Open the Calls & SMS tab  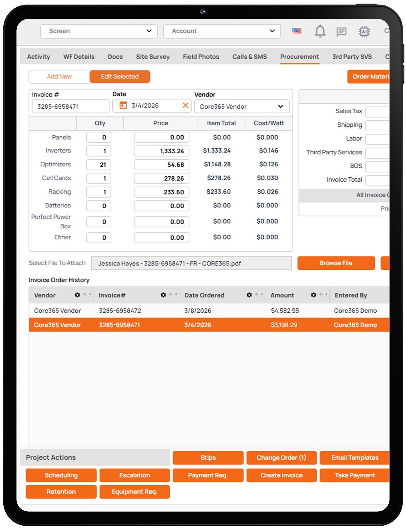[x=250, y=57]
